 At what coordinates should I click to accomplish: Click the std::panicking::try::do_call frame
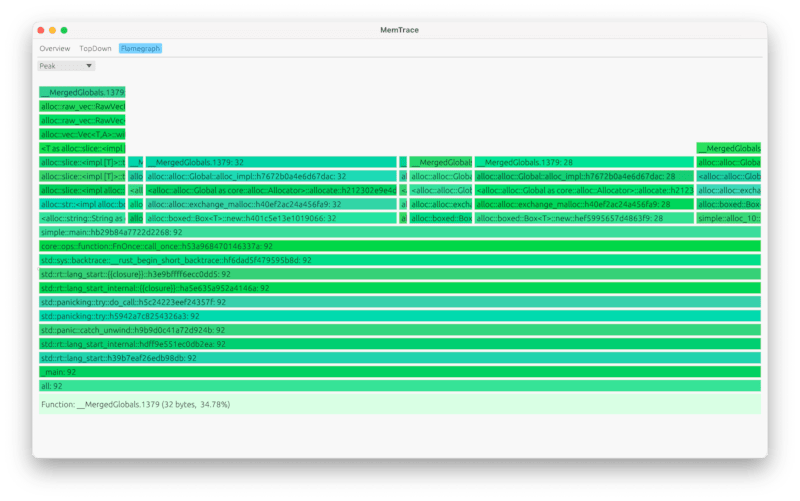400,301
